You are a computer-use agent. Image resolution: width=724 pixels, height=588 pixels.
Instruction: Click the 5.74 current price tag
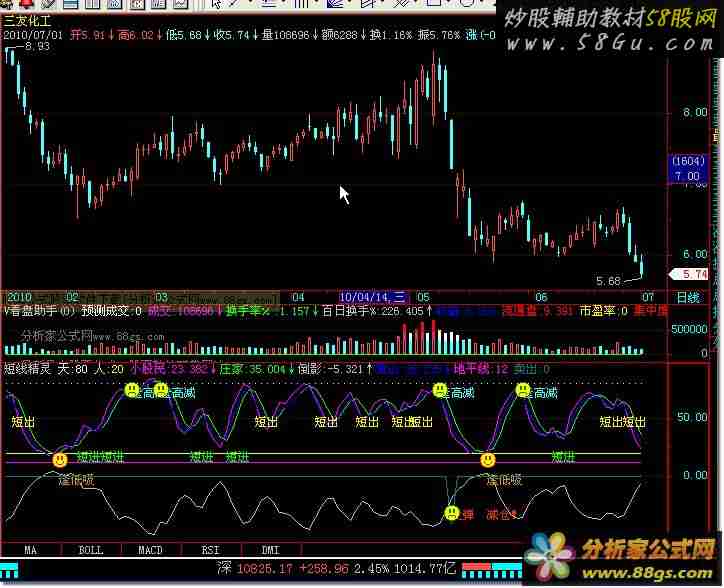[688, 274]
